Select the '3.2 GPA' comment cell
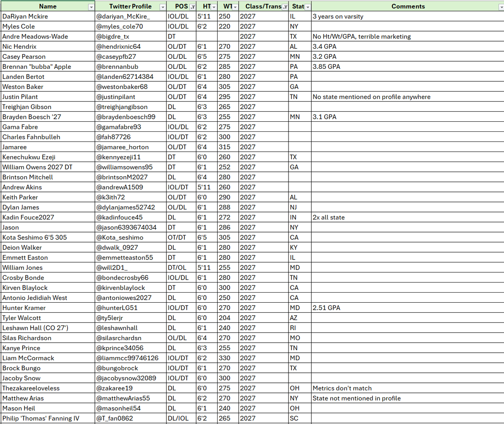This screenshot has height=424, width=504. pos(408,57)
